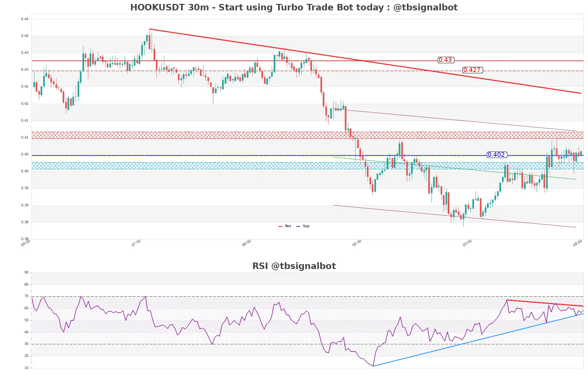Viewport: 588px width, 392px height.
Task: Click the RSI 20 axis label
Action: [26, 356]
